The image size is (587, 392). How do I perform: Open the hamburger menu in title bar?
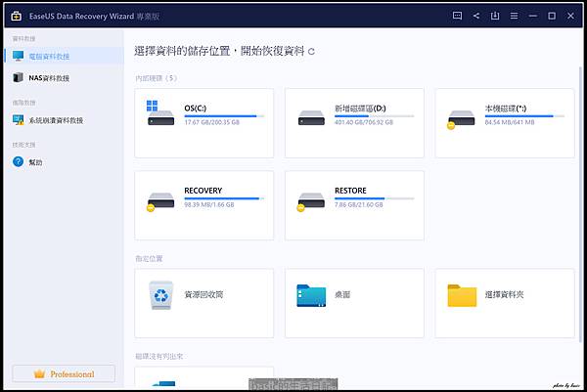[515, 16]
